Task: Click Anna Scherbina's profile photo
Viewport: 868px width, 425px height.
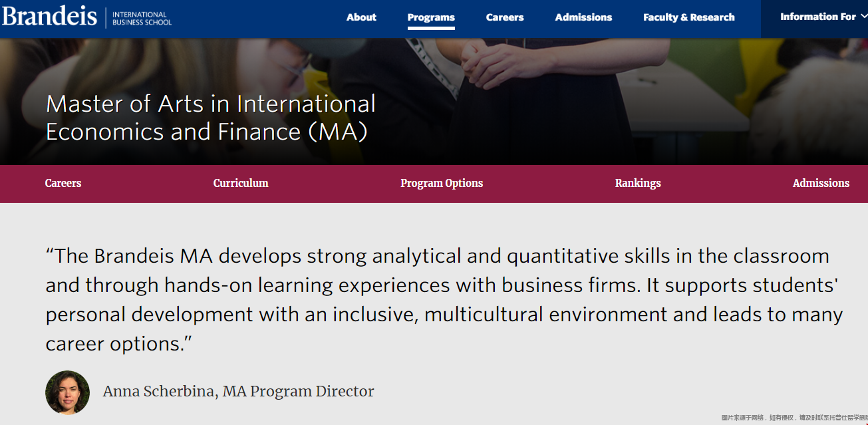Action: [x=67, y=392]
